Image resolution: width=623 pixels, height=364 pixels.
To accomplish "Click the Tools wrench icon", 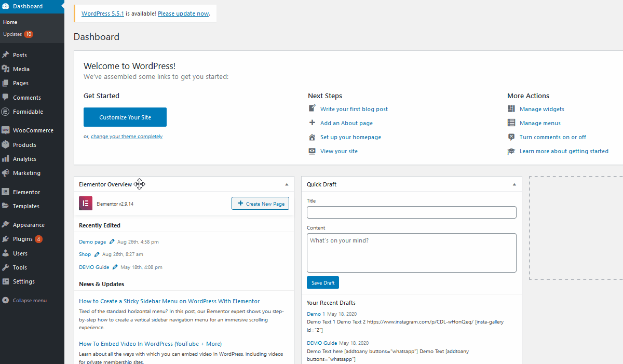I will [x=6, y=267].
